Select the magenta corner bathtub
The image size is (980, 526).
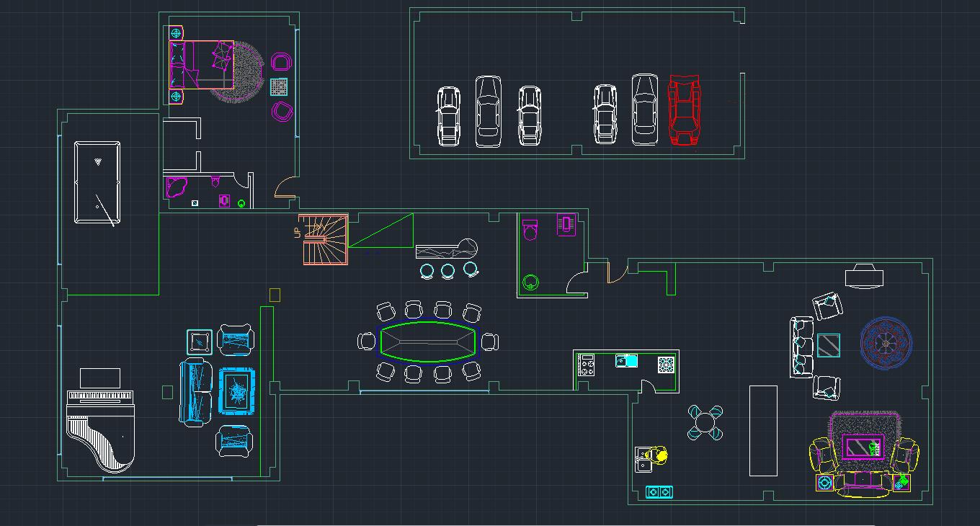click(x=176, y=187)
